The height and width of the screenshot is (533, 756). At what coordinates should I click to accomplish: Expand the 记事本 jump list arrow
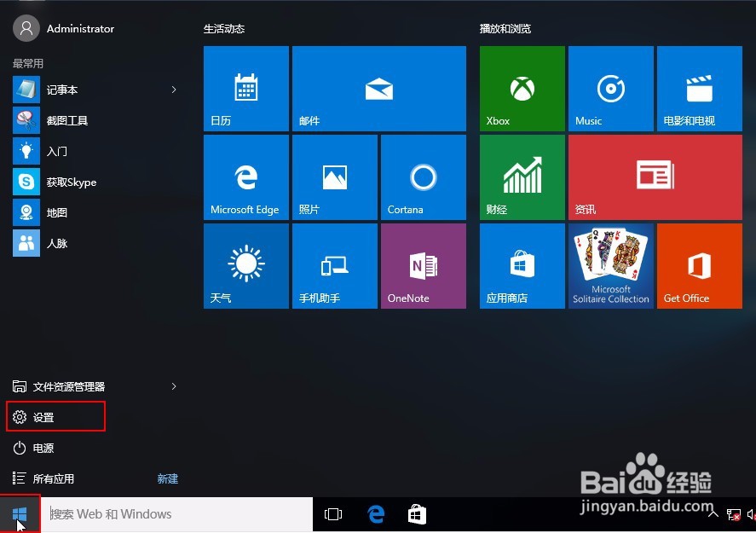tap(174, 90)
